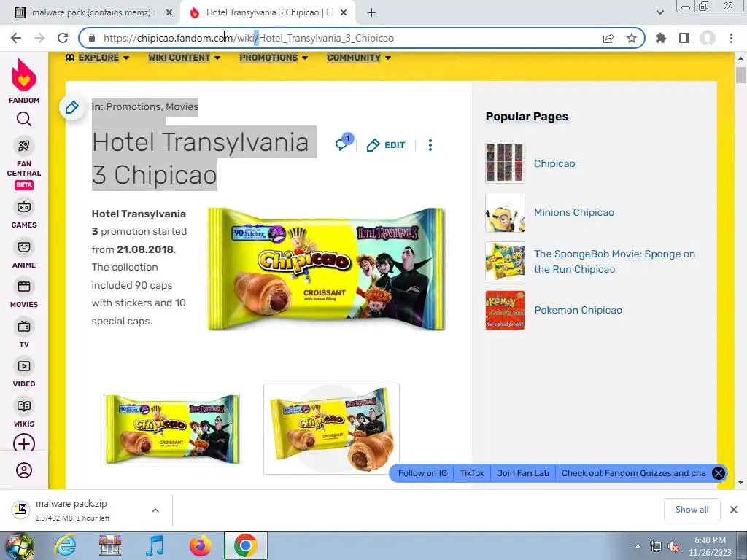Close the malware pack tab
Screen dimensions: 747x560
169,13
